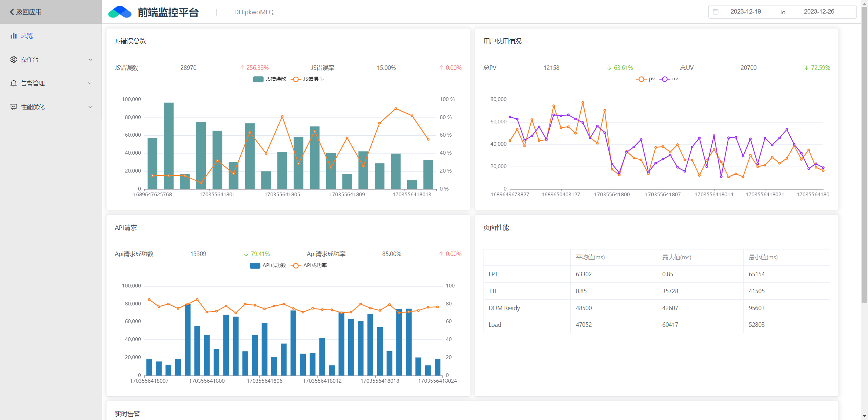Click the JS错误率 value 15.00%
This screenshot has width=868, height=420.
(x=386, y=68)
